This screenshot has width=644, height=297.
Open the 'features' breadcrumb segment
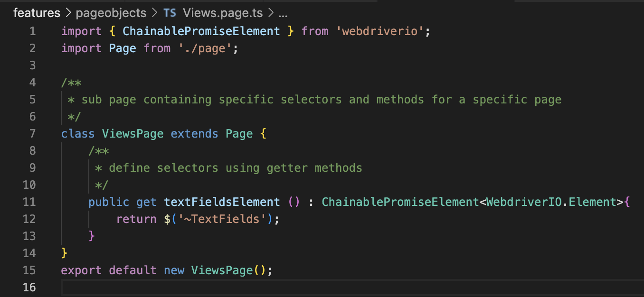(x=37, y=13)
